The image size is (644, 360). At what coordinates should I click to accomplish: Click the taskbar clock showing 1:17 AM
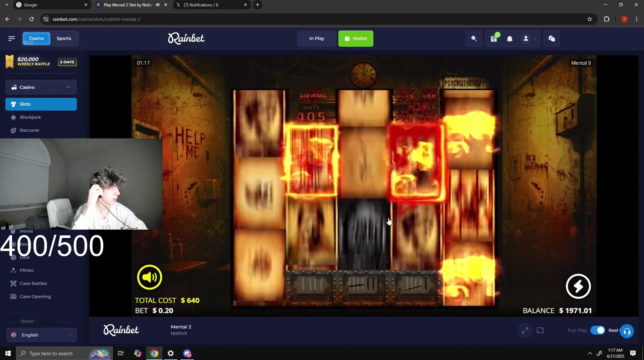pos(615,353)
